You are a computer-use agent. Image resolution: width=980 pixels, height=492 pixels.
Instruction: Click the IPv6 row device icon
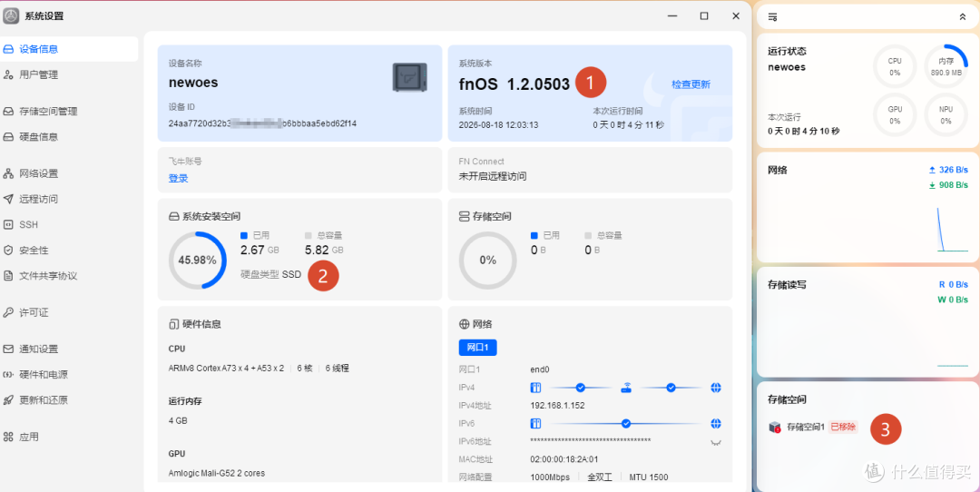[x=535, y=423]
